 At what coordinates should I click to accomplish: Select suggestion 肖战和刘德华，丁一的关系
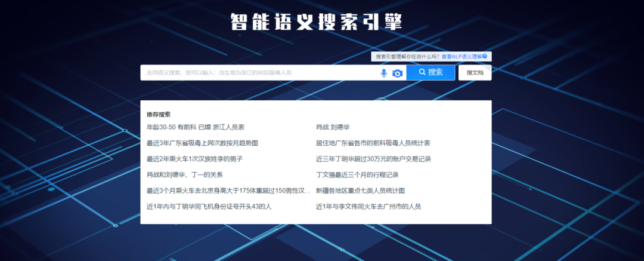185,175
